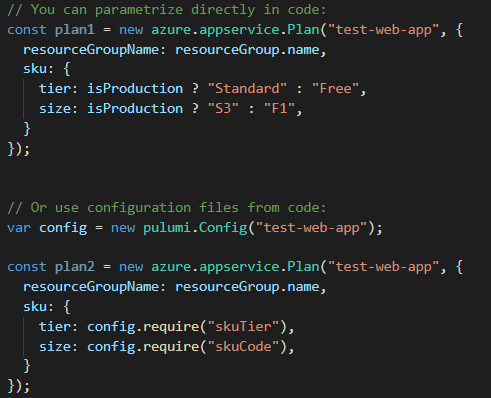Click sku property inside plan2 block
The width and height of the screenshot is (491, 398).
tap(35, 307)
